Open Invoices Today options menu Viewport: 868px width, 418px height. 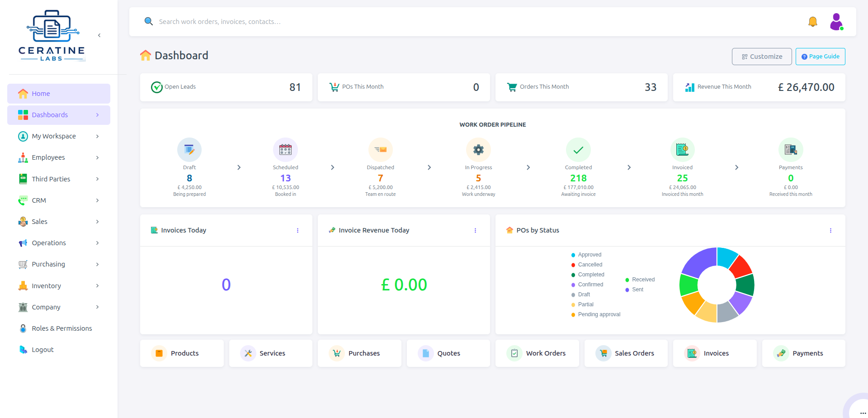(x=297, y=231)
